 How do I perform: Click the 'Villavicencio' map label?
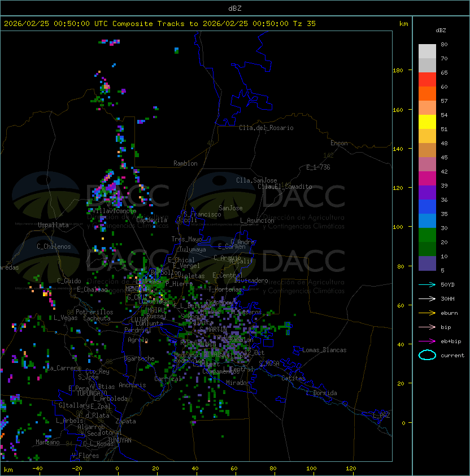pos(114,211)
